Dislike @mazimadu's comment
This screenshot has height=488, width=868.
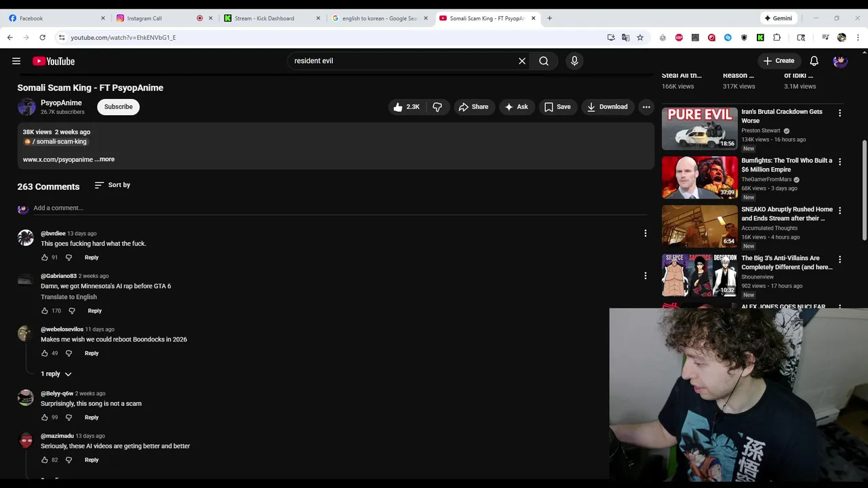click(x=68, y=460)
